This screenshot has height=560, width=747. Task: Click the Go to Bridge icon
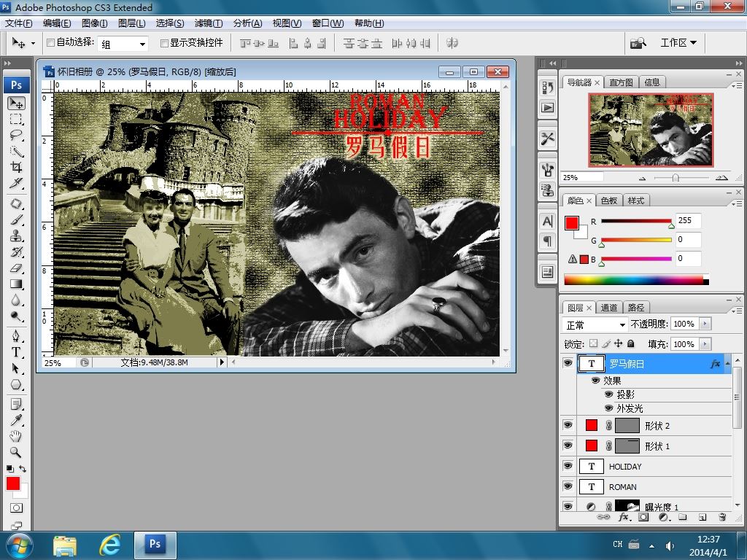[x=638, y=43]
